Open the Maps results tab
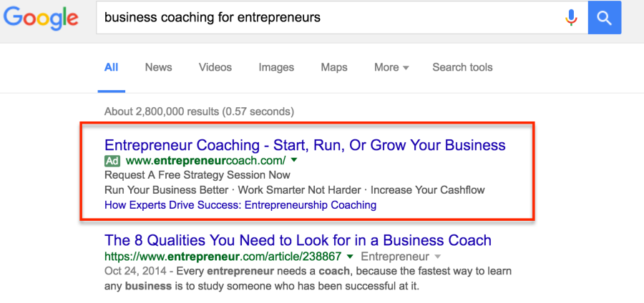The width and height of the screenshot is (644, 303). [334, 68]
